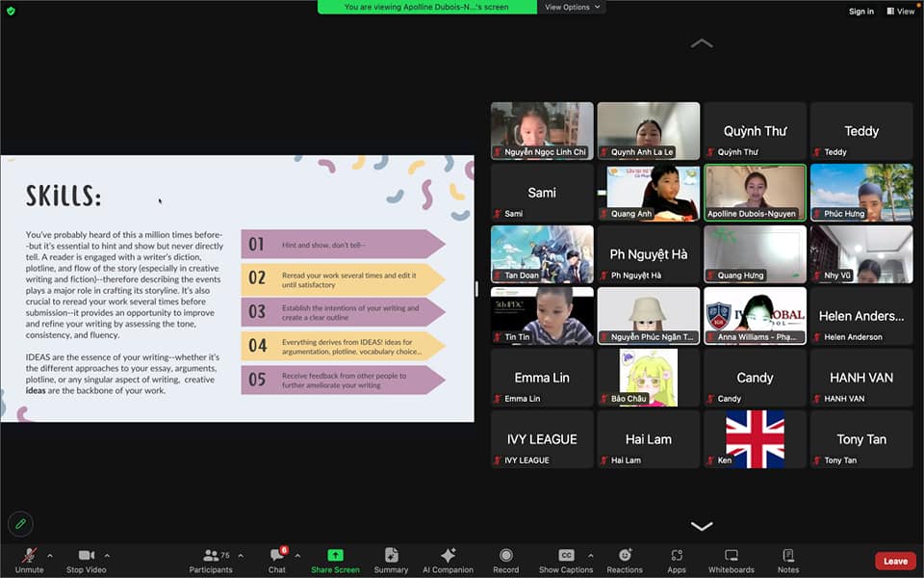The image size is (924, 578).
Task: Click the green annotation pencil icon
Action: click(x=20, y=523)
